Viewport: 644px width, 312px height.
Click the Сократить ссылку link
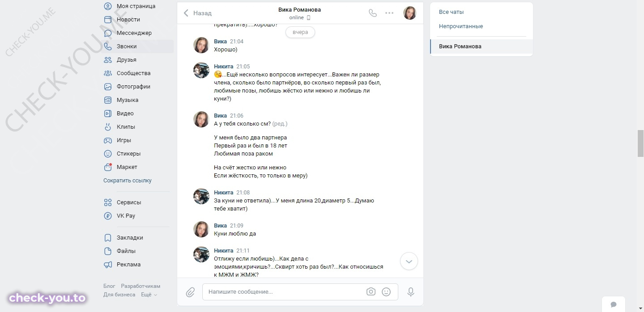point(128,181)
